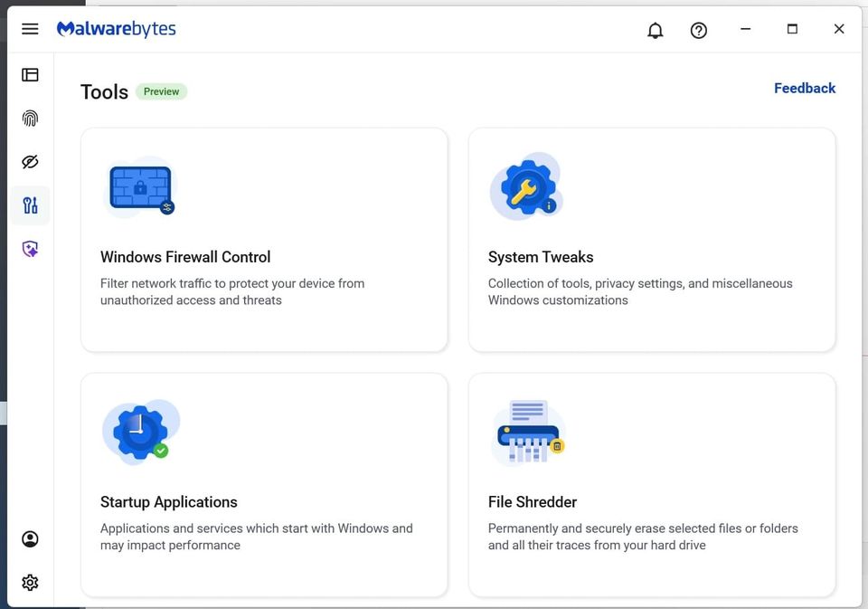Click the Windows Firewall Control brick-wall icon
The width and height of the screenshot is (868, 609).
140,186
